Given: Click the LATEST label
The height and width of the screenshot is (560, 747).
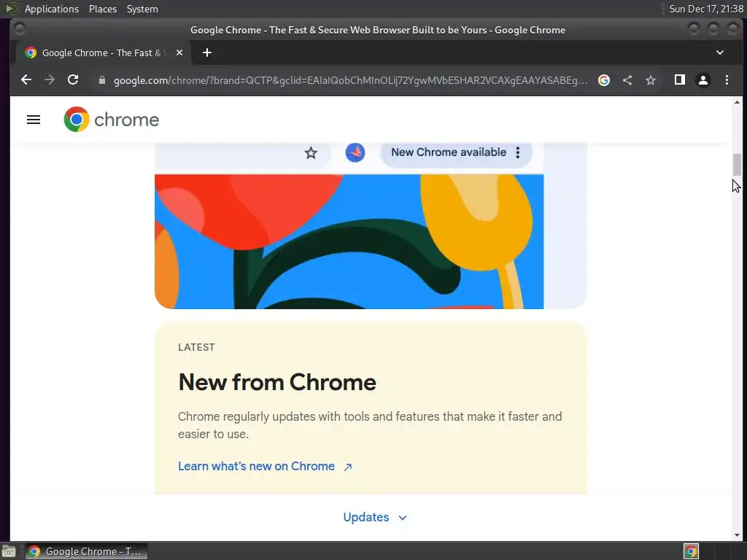Looking at the screenshot, I should [196, 347].
